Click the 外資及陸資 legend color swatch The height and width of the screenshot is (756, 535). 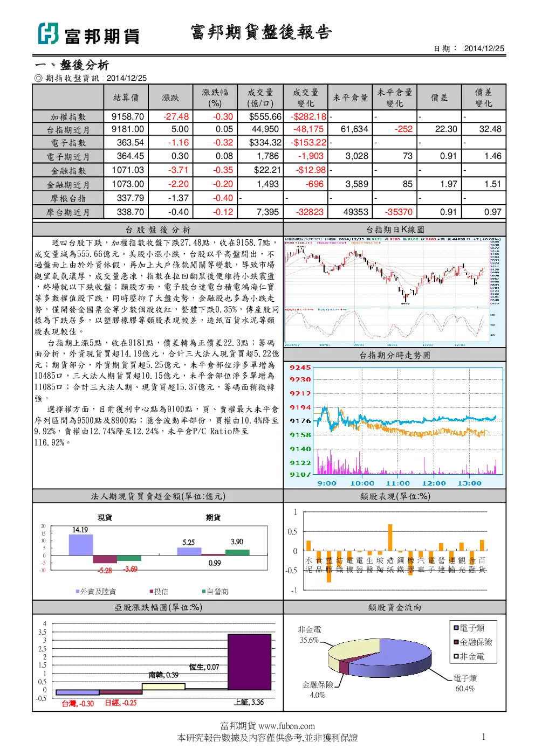[x=78, y=592]
